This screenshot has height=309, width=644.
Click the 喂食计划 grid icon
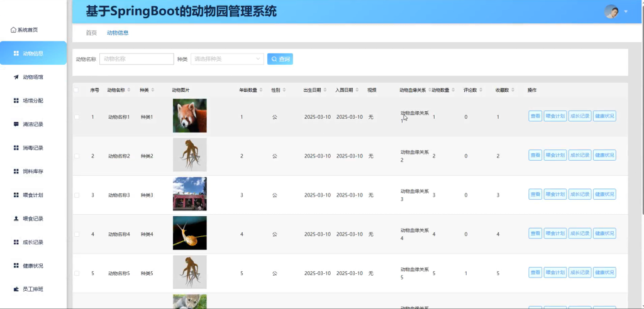16,195
